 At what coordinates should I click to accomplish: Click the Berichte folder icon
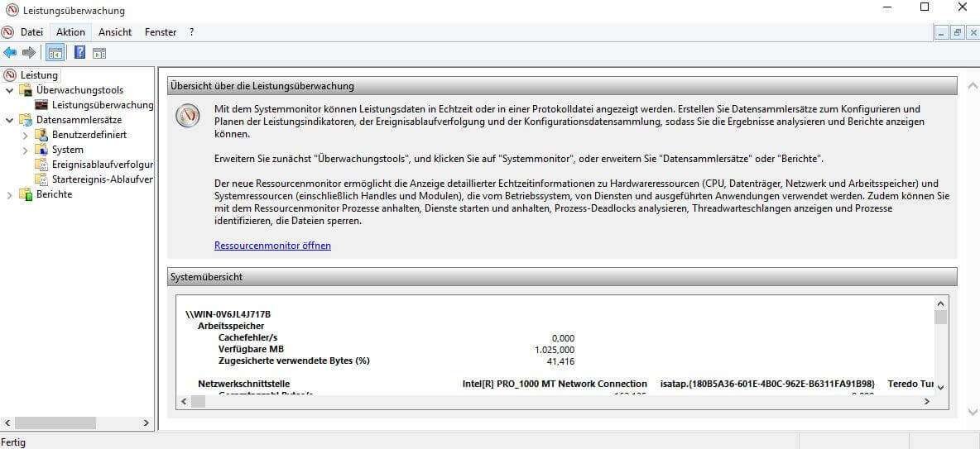(26, 194)
